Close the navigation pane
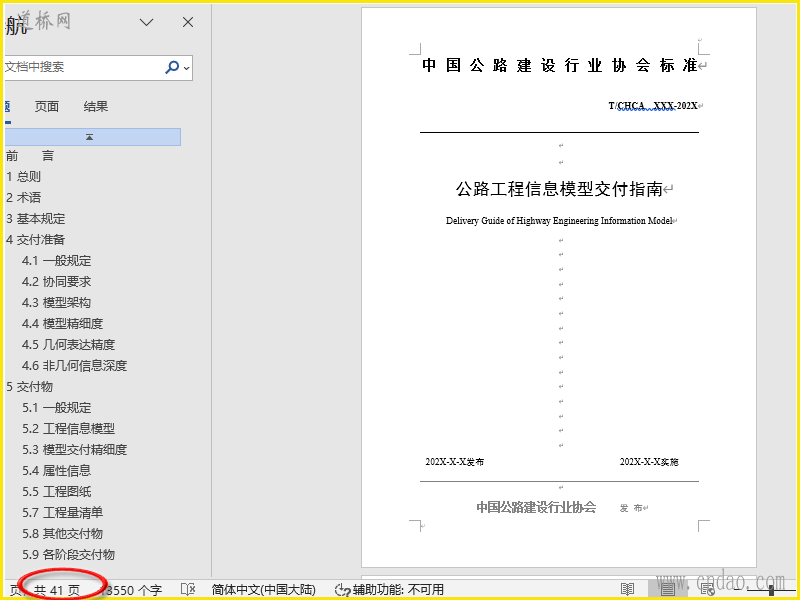Screen dimensions: 800x600 188,22
